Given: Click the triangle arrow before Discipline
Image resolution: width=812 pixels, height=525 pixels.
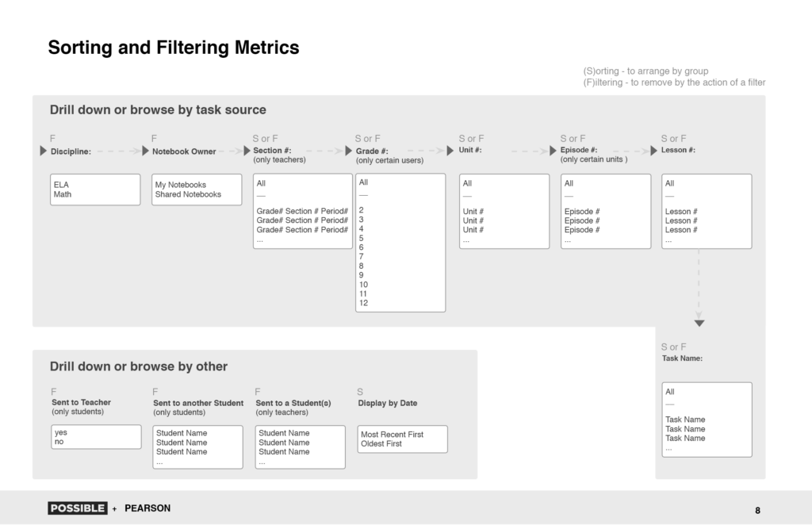Looking at the screenshot, I should [43, 151].
